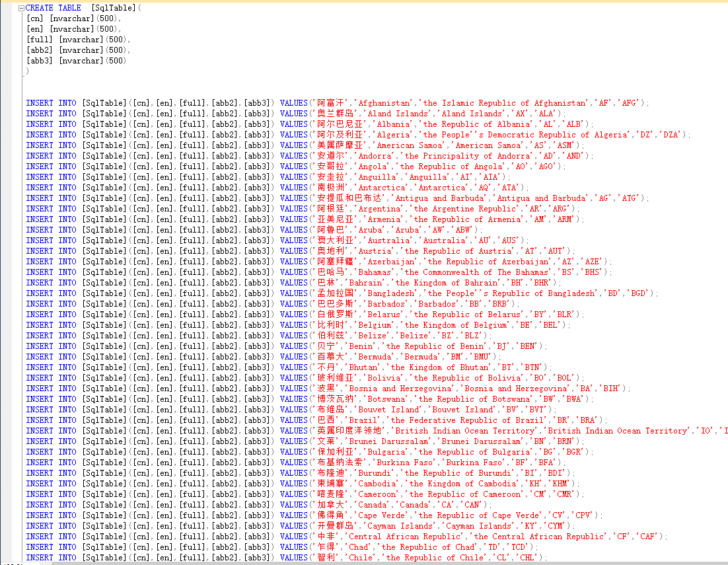The height and width of the screenshot is (565, 728).
Task: Click the 'BIH' code value
Action: tap(610, 389)
